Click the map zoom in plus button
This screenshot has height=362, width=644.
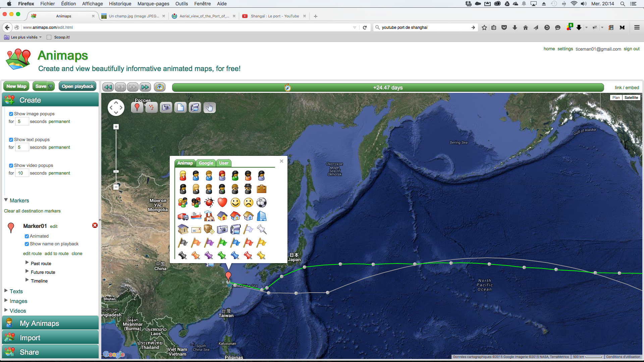[116, 127]
